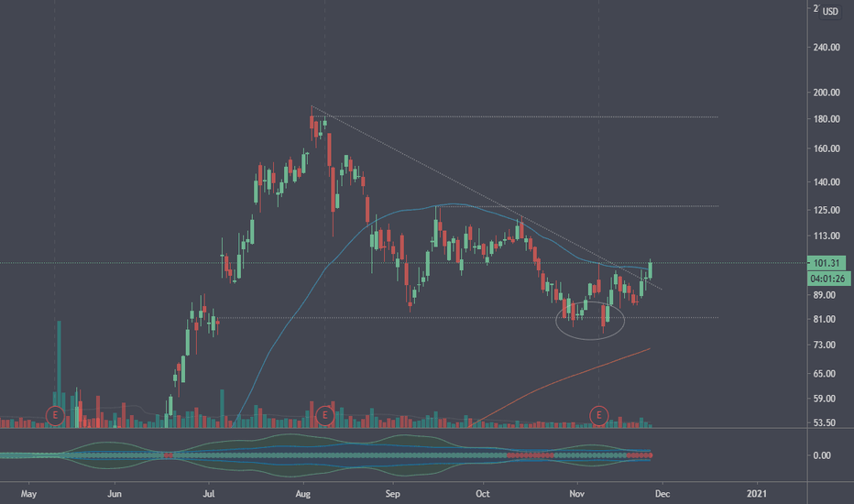Viewport: 854px width, 504px height.
Task: Click the 73.00 price axis label
Action: coord(824,345)
